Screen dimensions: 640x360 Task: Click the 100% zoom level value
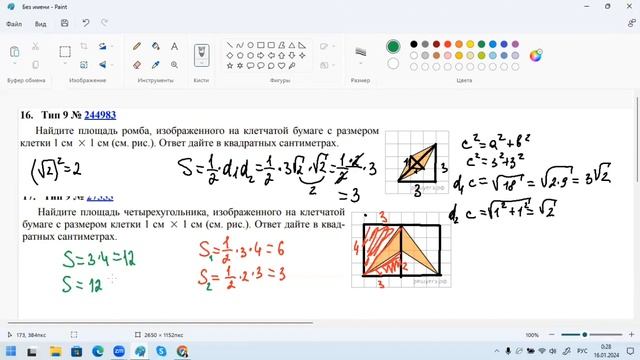pos(532,335)
